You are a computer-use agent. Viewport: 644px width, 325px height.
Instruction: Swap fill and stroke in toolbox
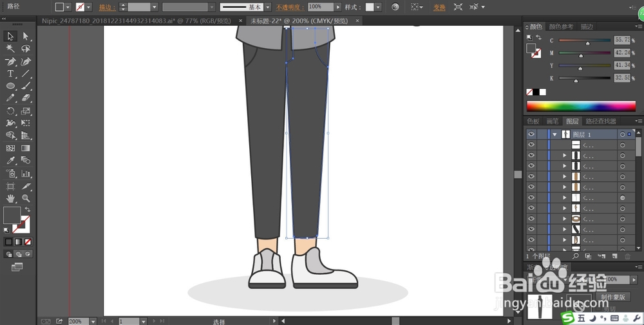(28, 209)
